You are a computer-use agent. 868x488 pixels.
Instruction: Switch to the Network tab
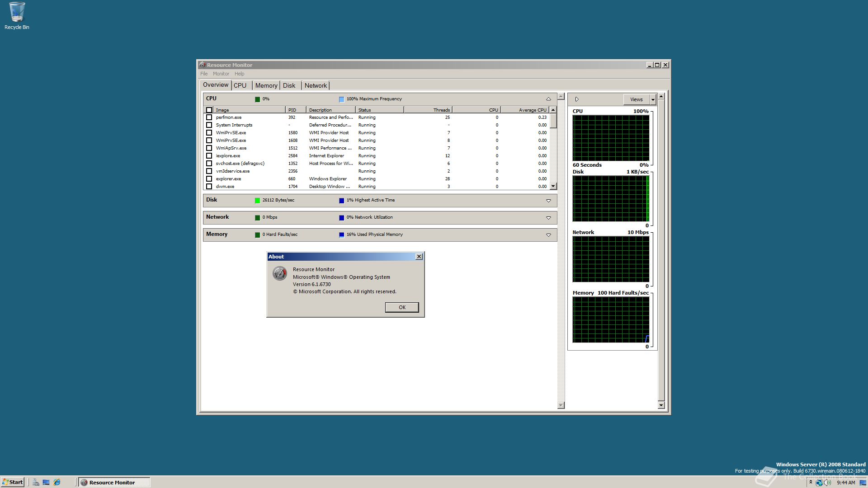coord(316,85)
